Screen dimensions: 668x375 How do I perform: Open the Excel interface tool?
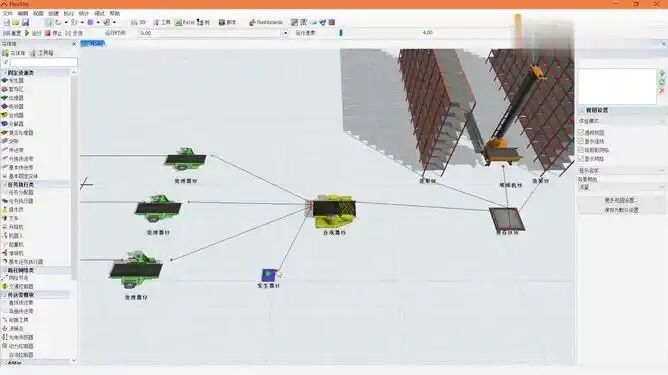point(185,22)
